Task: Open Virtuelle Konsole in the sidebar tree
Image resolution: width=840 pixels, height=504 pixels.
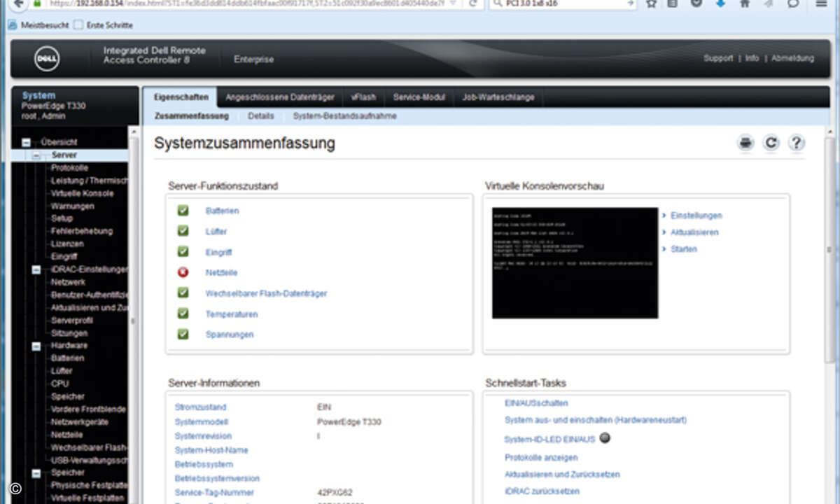Action: coord(82,193)
